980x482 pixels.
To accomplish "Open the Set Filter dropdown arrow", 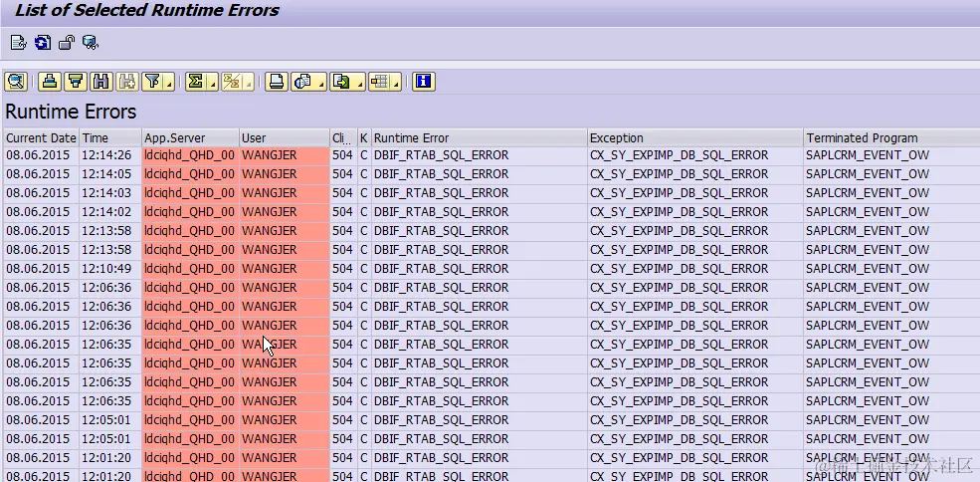I will tap(169, 83).
